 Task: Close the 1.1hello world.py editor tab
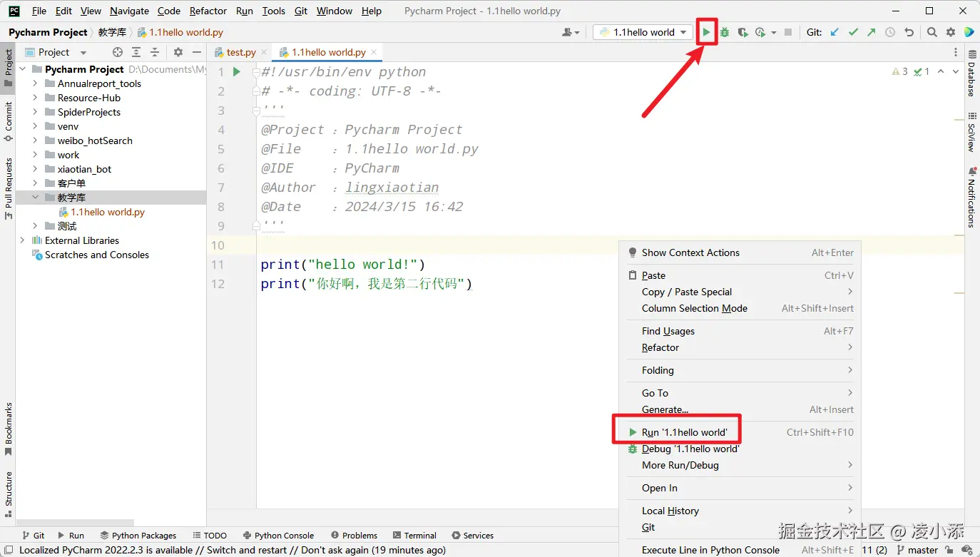(374, 52)
